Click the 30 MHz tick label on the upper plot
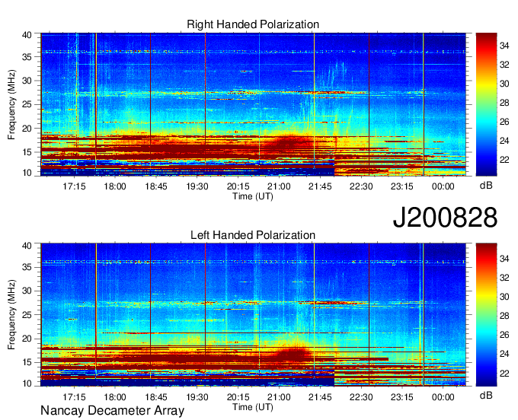This screenshot has height=420, width=518. pos(27,81)
